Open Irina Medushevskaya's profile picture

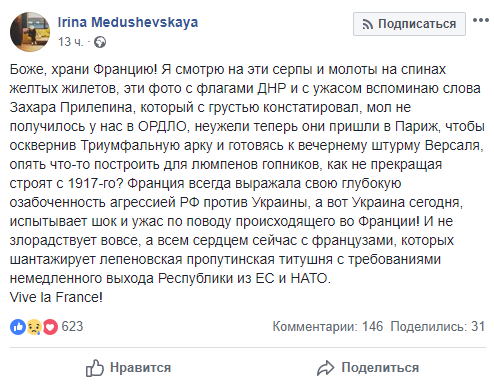[30, 32]
